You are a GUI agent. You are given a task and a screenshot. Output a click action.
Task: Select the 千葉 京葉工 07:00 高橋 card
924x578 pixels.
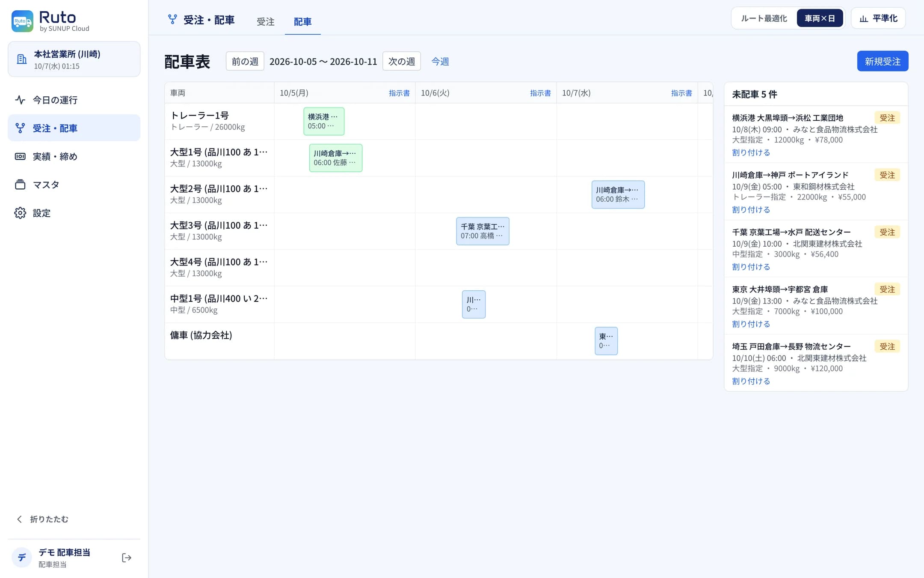coord(483,231)
